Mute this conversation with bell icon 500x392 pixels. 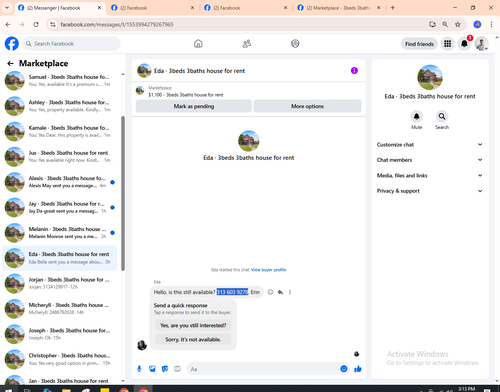coord(416,116)
